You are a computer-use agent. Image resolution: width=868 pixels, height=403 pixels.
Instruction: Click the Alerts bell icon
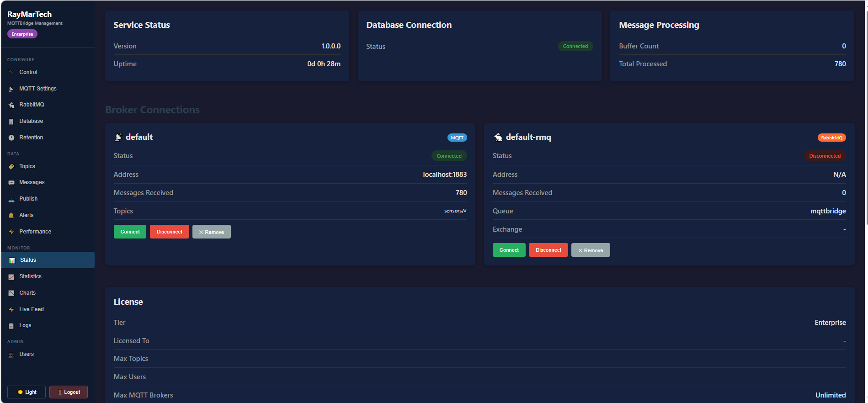(11, 215)
